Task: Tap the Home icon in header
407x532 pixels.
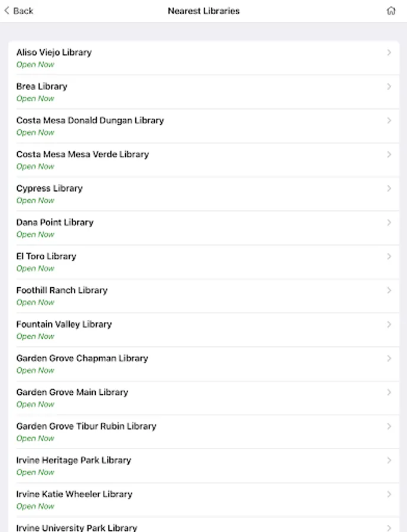Action: coord(391,11)
